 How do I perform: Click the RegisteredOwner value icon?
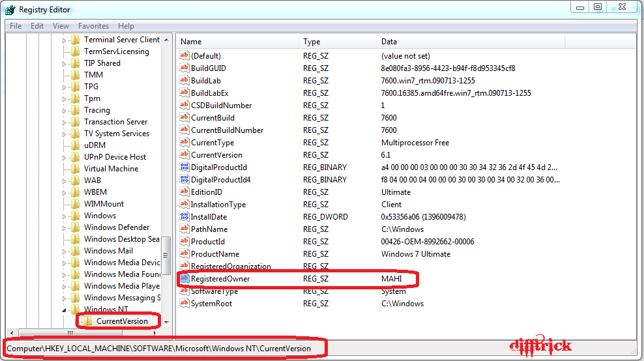coord(184,278)
